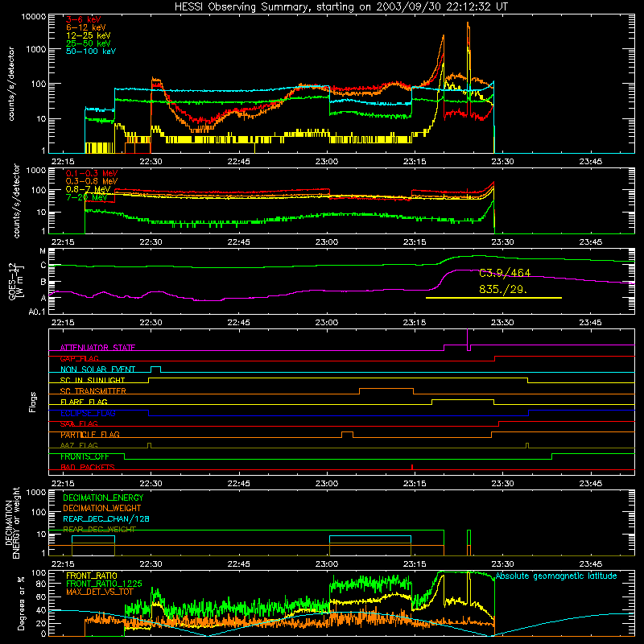Select the 3-6 keV legend label
644x644 pixels.
tap(84, 19)
